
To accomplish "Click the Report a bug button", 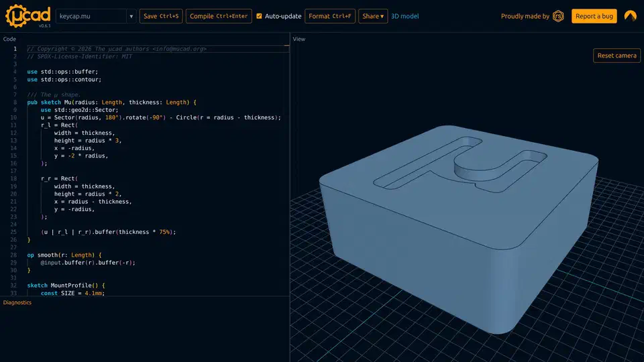I will click(x=594, y=16).
